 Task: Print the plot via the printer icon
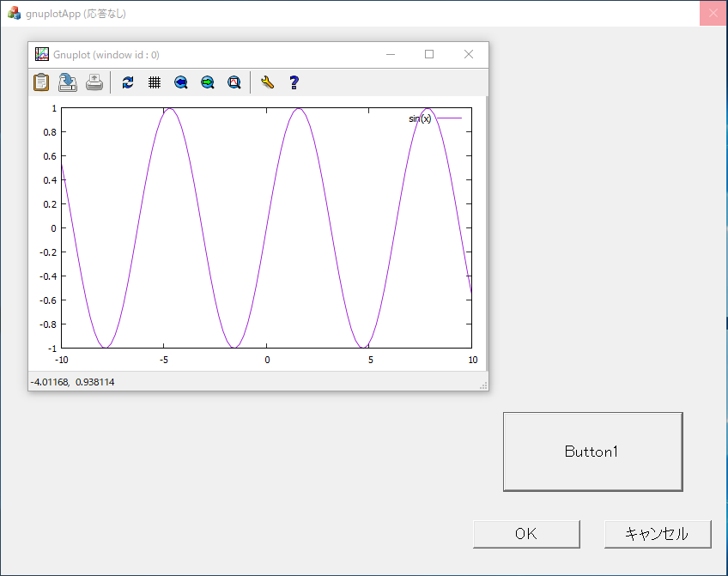[94, 82]
